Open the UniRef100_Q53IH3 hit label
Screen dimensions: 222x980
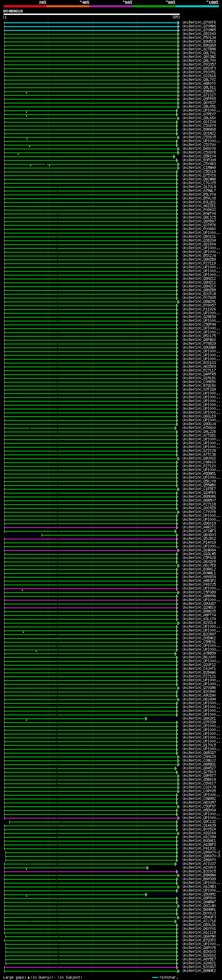[x=199, y=34]
